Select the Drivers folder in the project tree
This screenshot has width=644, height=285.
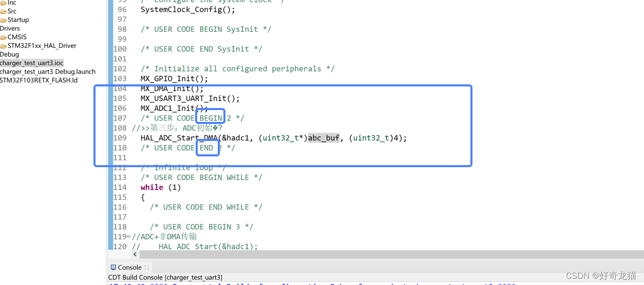click(10, 28)
